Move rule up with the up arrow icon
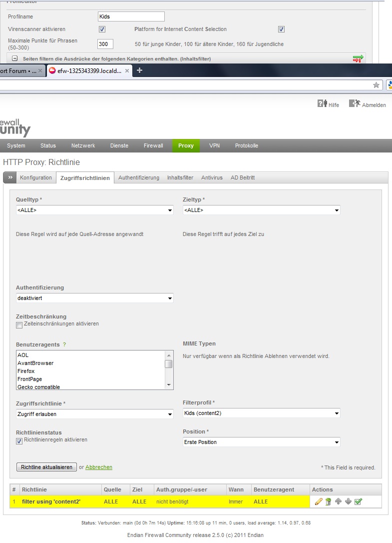392x543 pixels. pyautogui.click(x=338, y=502)
